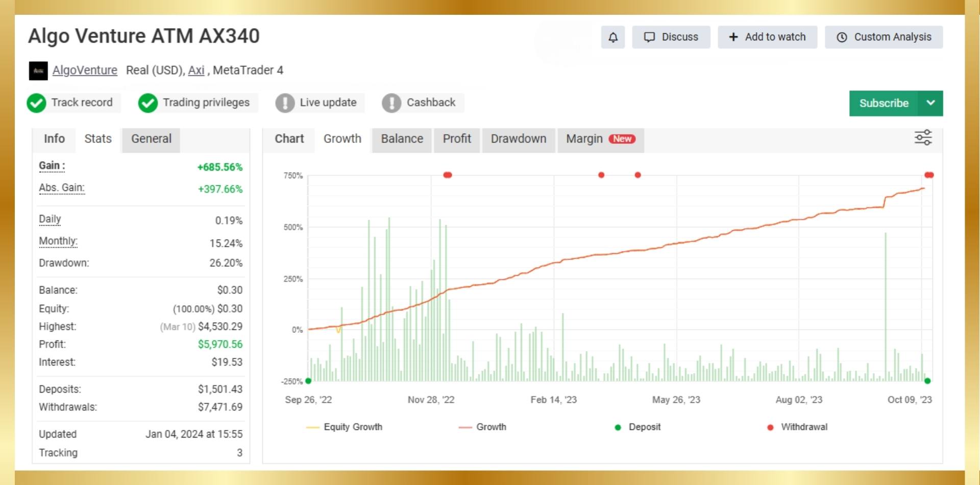Click the Track record green checkmark
The width and height of the screenshot is (980, 485).
coord(37,103)
